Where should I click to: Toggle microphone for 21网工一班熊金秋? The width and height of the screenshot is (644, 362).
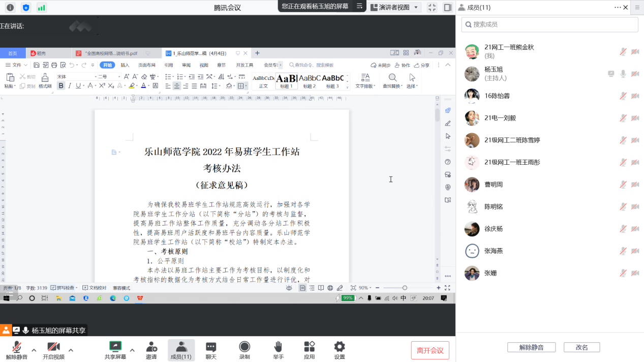623,51
